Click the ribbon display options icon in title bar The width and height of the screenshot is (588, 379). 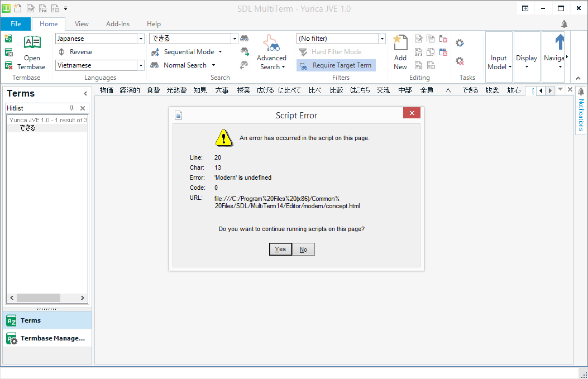(525, 8)
